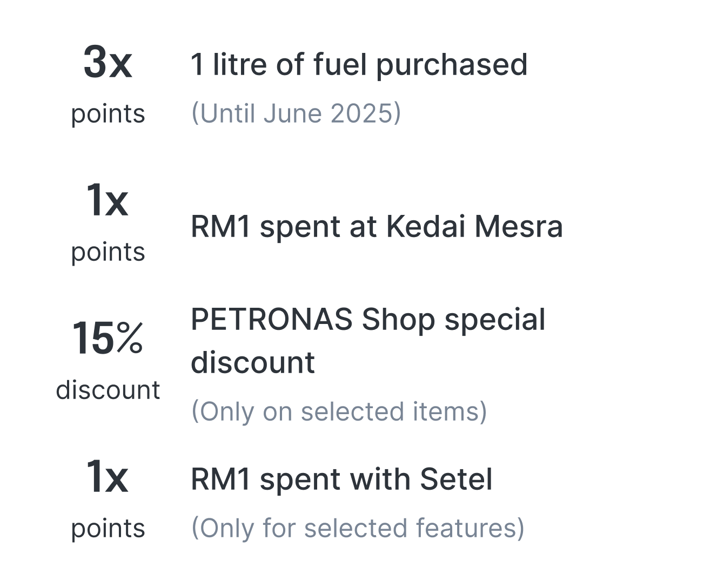724x588 pixels.
Task: Click the 1x multiplier for Kedai Mesra
Action: [x=108, y=201]
